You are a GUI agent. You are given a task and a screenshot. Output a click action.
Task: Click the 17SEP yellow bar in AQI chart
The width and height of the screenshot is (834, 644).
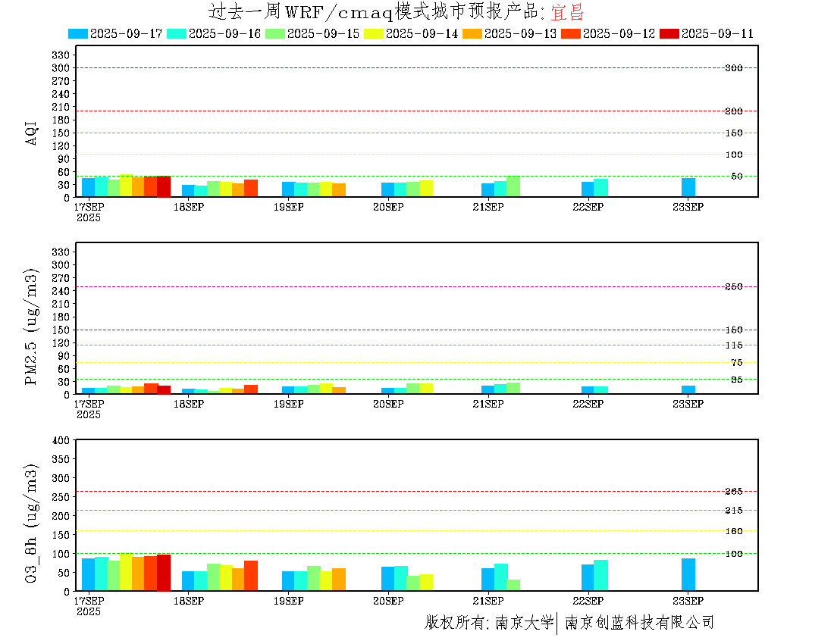[126, 186]
